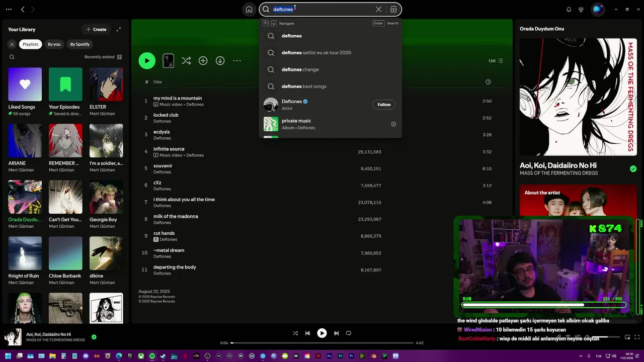Choose the deftones change suggestion

(x=331, y=69)
